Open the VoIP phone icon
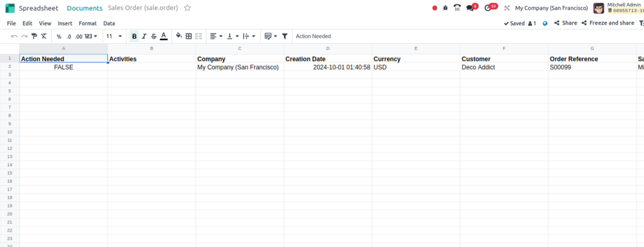The height and width of the screenshot is (247, 644). click(457, 8)
